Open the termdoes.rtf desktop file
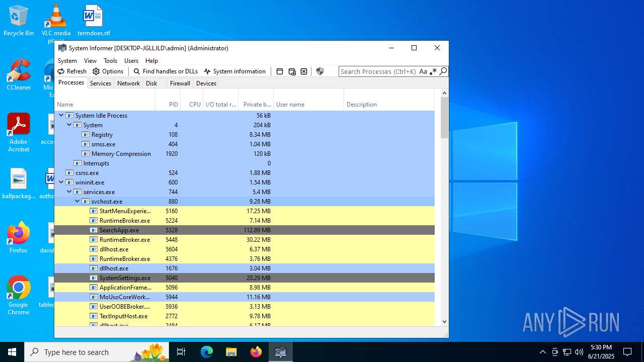 (x=94, y=21)
